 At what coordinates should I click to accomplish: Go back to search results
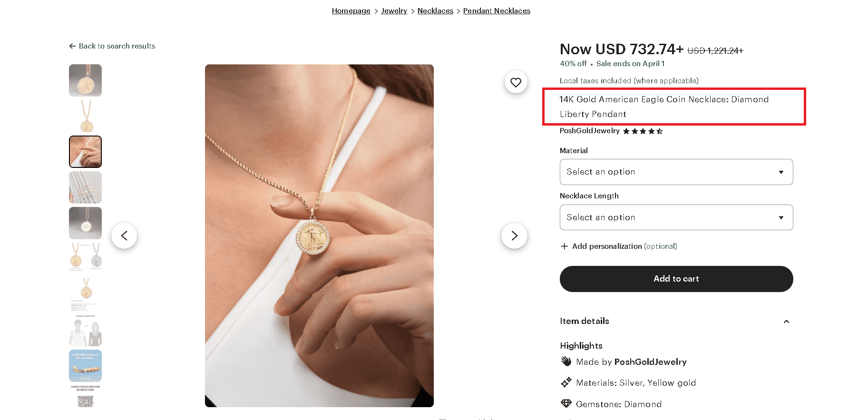[x=117, y=46]
